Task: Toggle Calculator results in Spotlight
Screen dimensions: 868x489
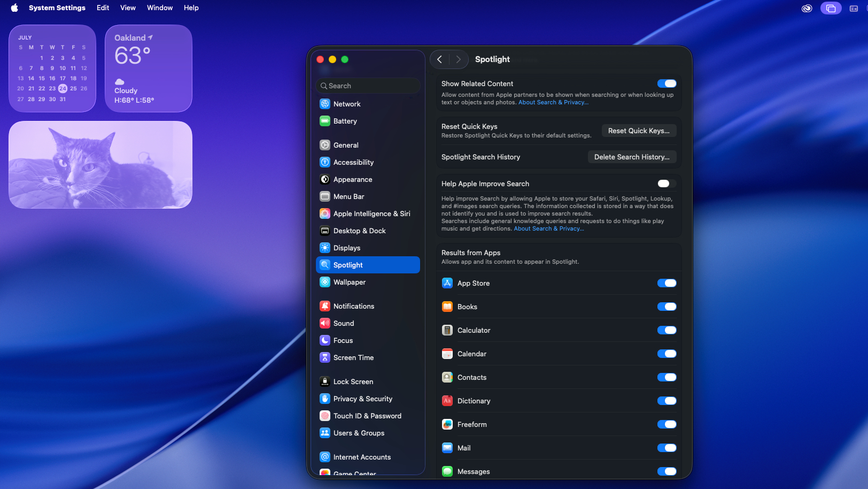Action: [666, 330]
